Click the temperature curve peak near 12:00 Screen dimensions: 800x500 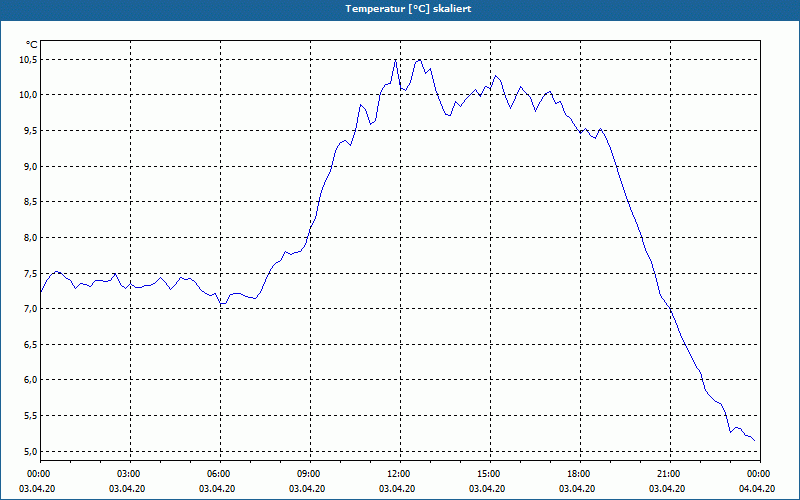[x=395, y=60]
